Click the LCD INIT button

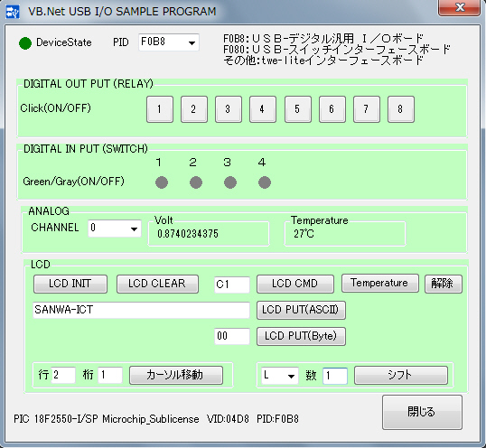[70, 284]
